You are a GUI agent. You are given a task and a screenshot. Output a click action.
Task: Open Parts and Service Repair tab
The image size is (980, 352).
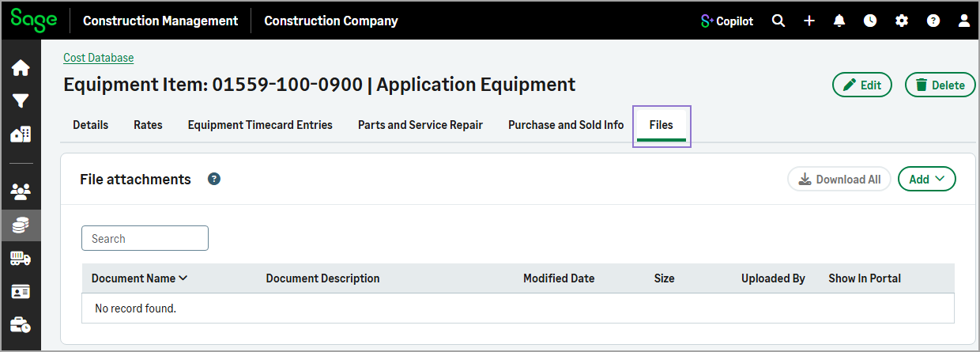[x=420, y=125]
